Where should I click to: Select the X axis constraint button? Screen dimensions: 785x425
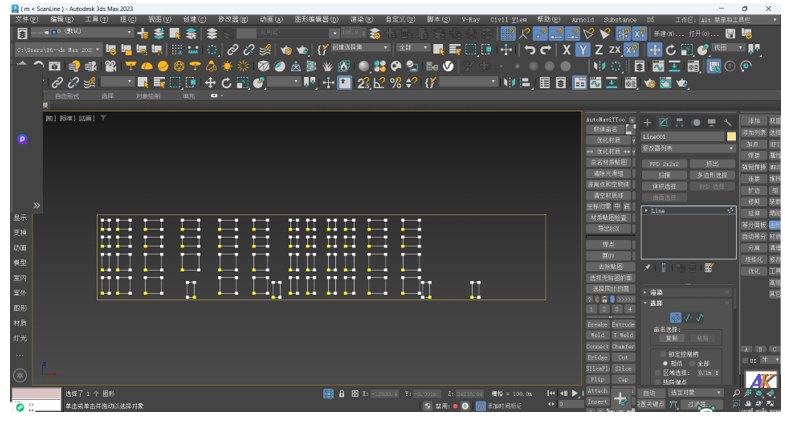click(x=567, y=49)
